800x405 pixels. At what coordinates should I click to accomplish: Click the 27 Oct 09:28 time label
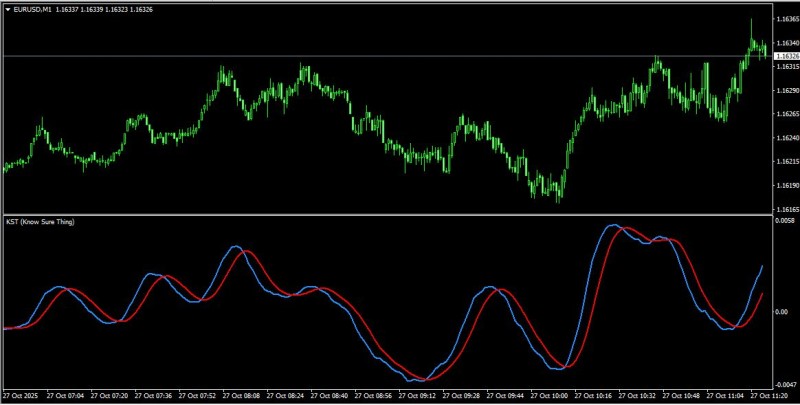click(461, 396)
